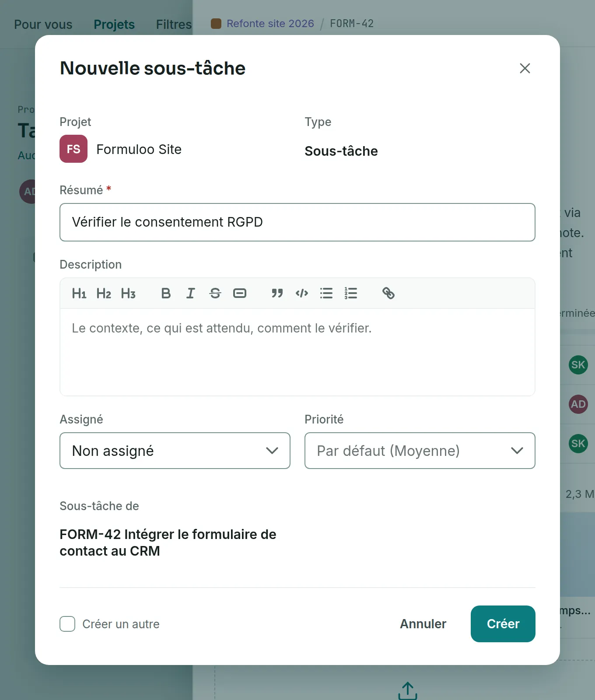The height and width of the screenshot is (700, 595).
Task: Apply Heading 3 format in description toolbar
Action: 128,293
